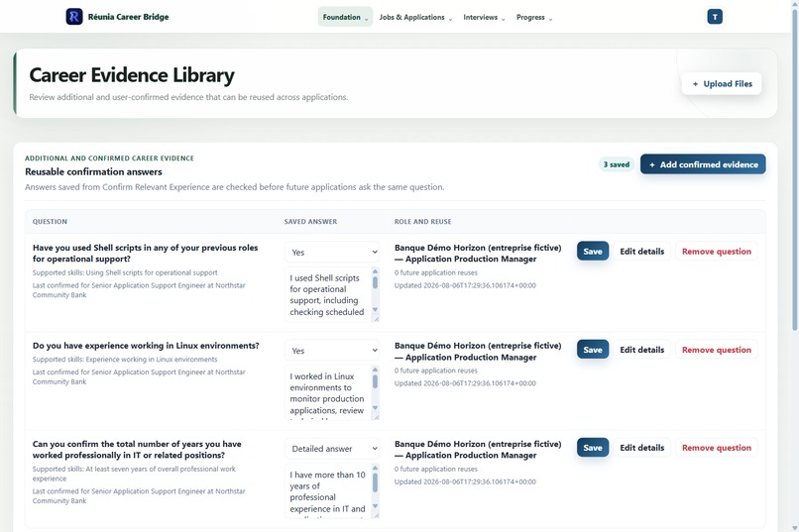This screenshot has height=532, width=799.
Task: Click the Shell scripts question text
Action: pyautogui.click(x=145, y=253)
